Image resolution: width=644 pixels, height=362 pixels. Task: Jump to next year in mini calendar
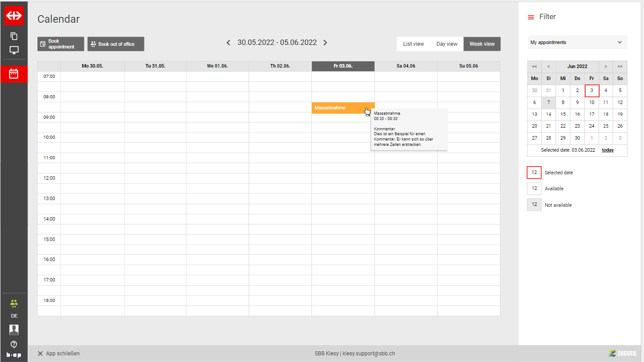tap(620, 66)
